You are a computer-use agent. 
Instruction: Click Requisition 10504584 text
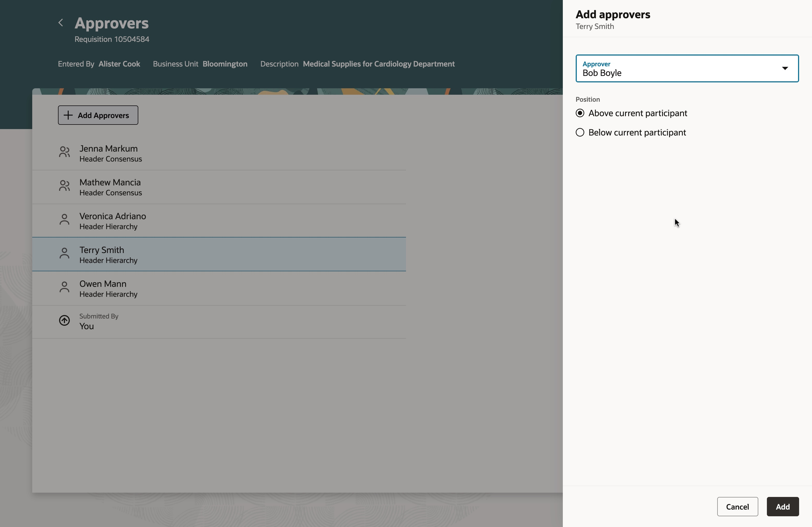tap(112, 39)
